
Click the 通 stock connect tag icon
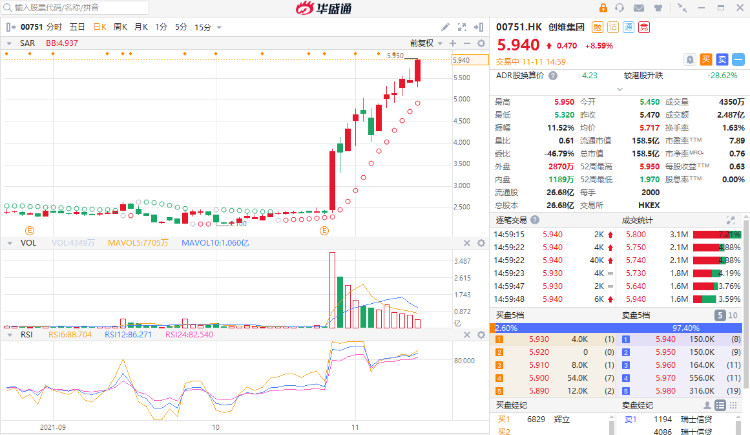coord(629,27)
